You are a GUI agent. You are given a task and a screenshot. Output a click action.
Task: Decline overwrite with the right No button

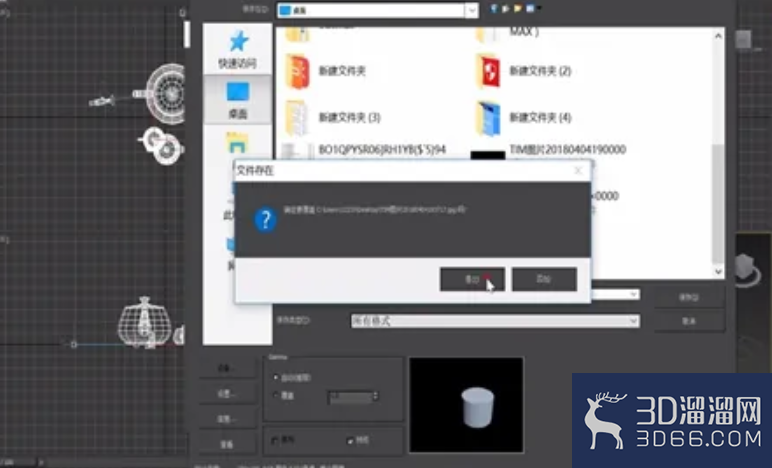(544, 279)
